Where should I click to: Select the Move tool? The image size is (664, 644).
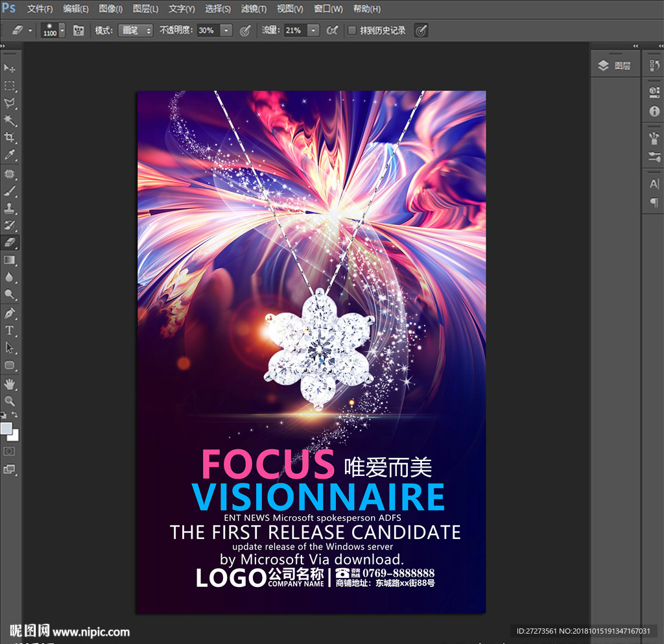click(9, 68)
